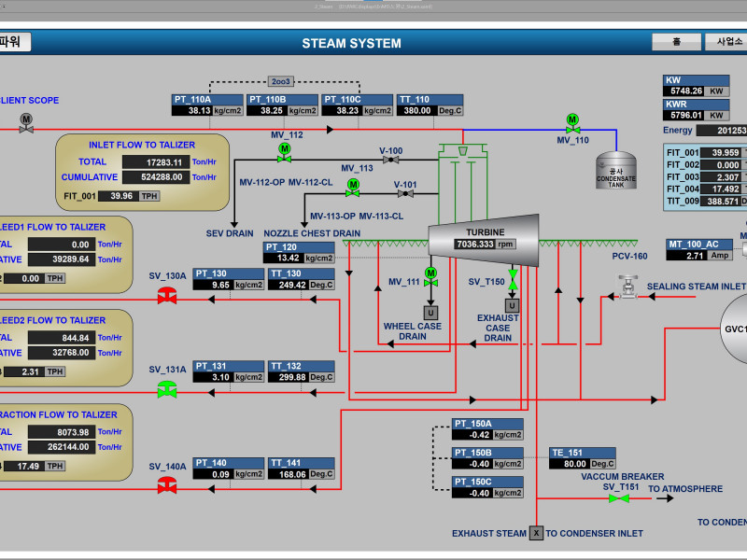Click the MV-113-CL label
Screen dimensions: 747x560
[381, 217]
